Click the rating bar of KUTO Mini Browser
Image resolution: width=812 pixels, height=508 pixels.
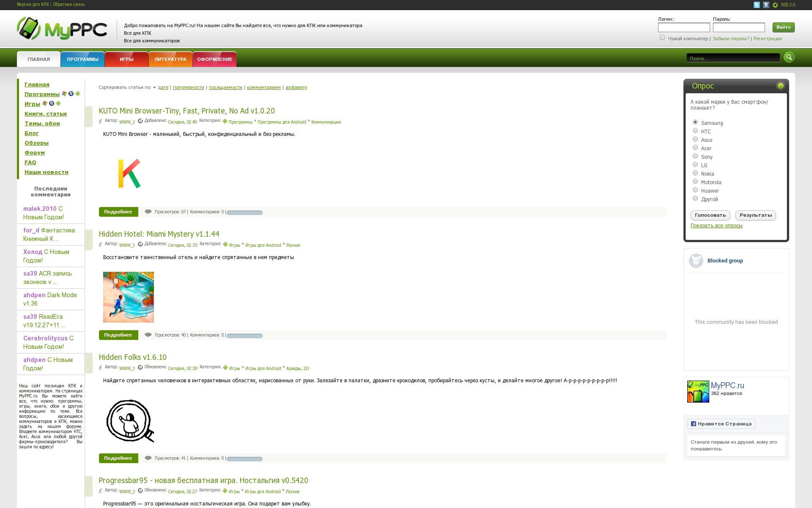click(x=244, y=213)
